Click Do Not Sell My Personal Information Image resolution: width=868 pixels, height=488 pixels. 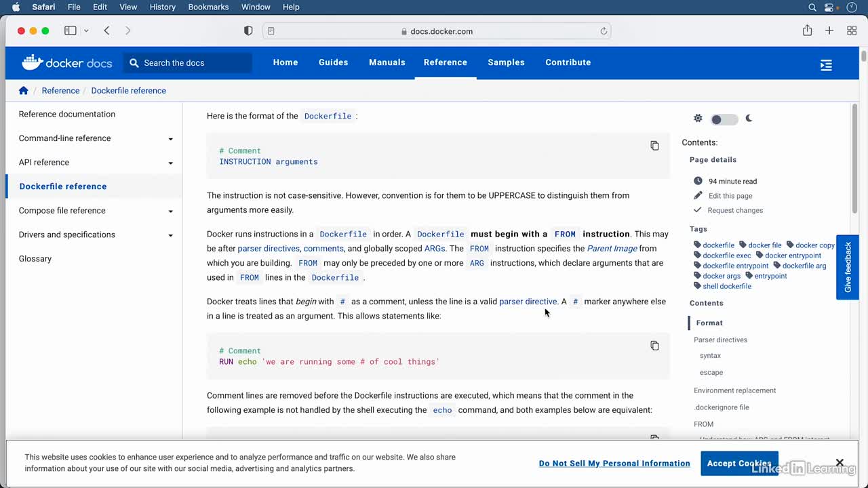614,464
